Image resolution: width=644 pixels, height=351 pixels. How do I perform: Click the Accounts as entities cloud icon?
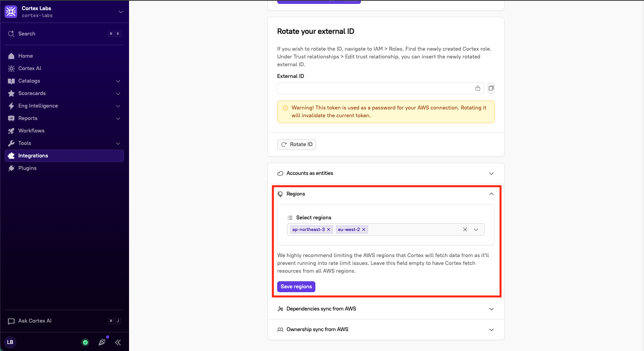280,173
